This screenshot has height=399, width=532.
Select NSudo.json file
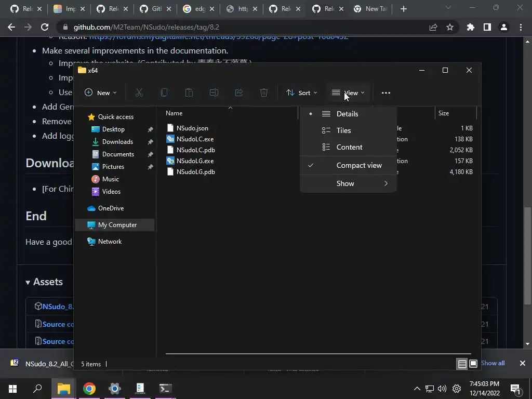(x=192, y=128)
